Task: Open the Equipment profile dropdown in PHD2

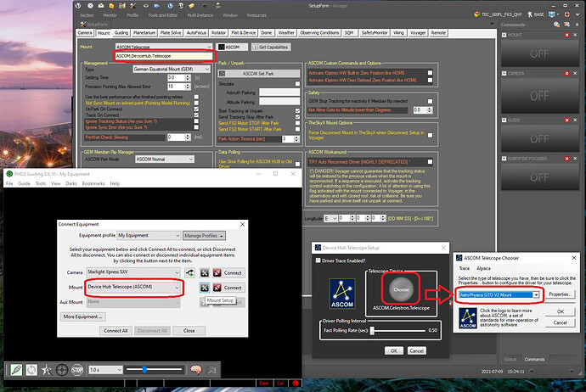Action: click(149, 236)
